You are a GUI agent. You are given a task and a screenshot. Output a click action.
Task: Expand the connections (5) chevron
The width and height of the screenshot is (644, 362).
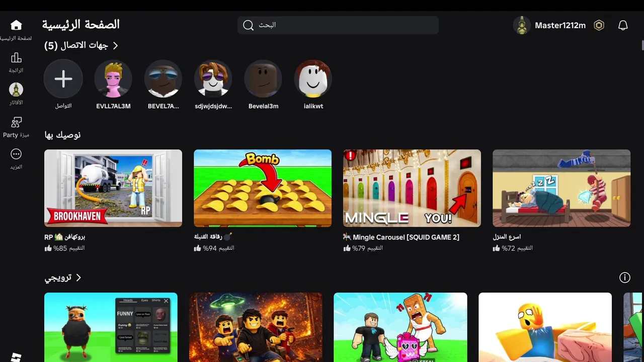(x=115, y=46)
